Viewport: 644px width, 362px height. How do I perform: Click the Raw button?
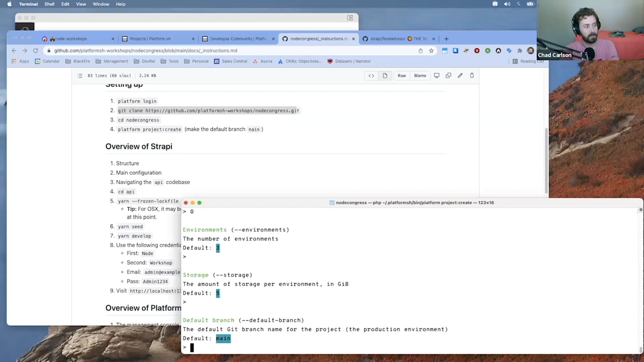[x=401, y=75]
